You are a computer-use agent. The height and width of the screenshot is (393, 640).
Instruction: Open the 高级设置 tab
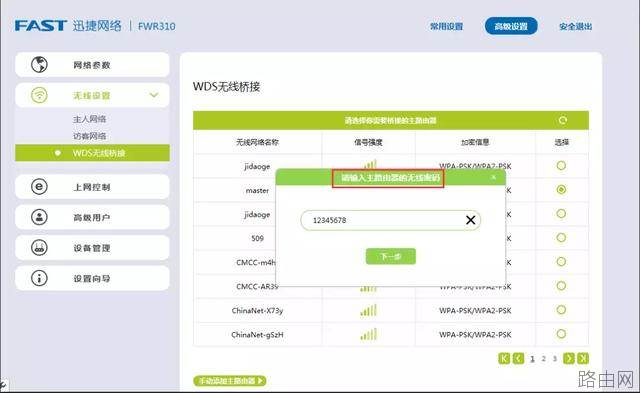click(x=511, y=26)
